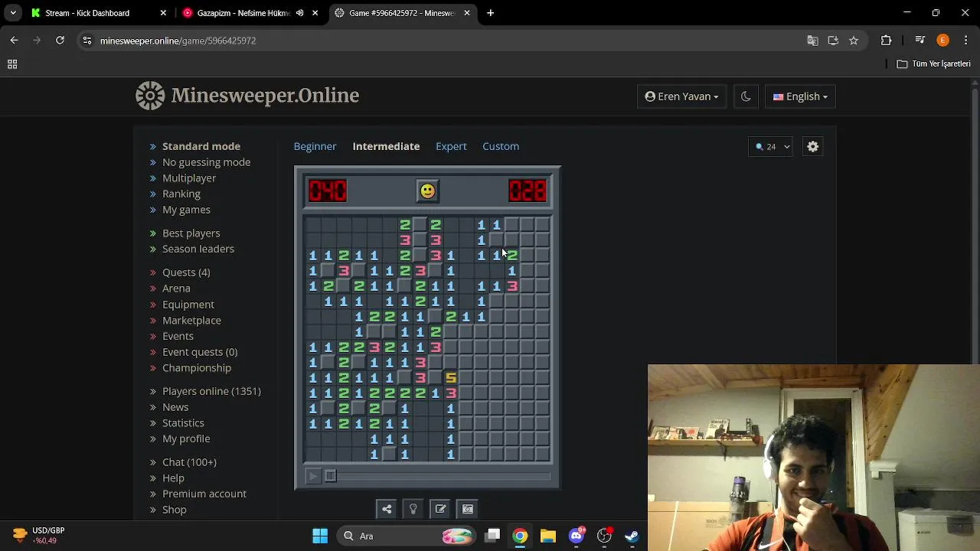980x551 pixels.
Task: Open Steam from the taskbar
Action: 632,536
